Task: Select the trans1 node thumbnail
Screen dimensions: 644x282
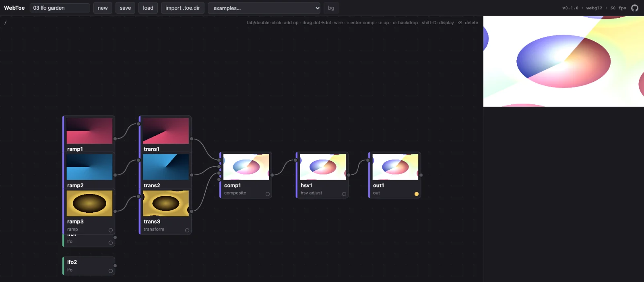Action: coord(166,131)
